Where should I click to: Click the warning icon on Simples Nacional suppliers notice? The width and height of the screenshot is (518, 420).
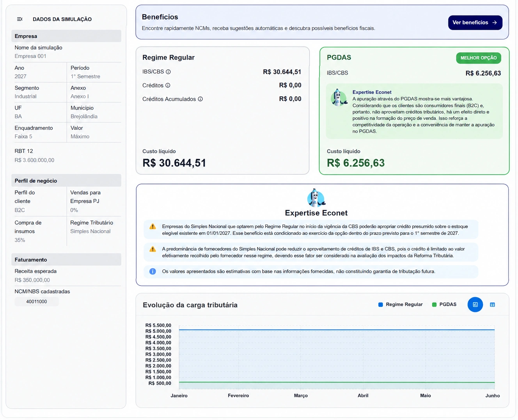pyautogui.click(x=153, y=249)
